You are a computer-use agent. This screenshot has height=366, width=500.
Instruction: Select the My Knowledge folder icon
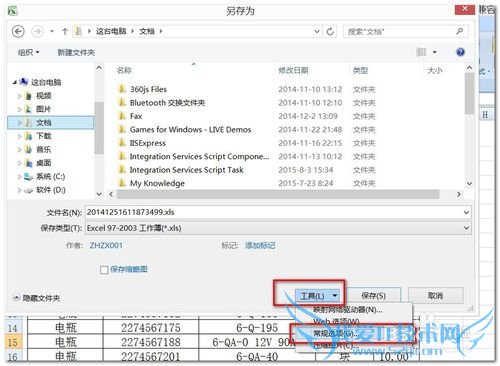122,183
